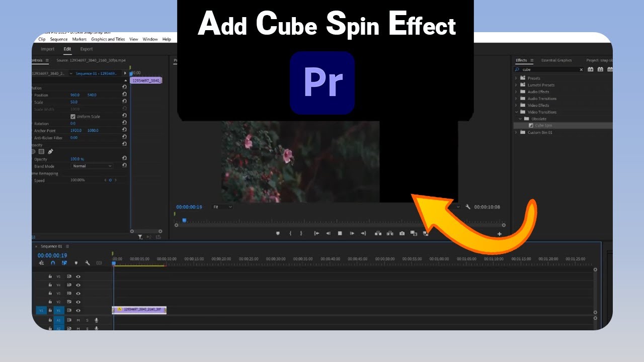Click the Lift button in Program Monitor
The width and height of the screenshot is (644, 362).
pyautogui.click(x=377, y=233)
